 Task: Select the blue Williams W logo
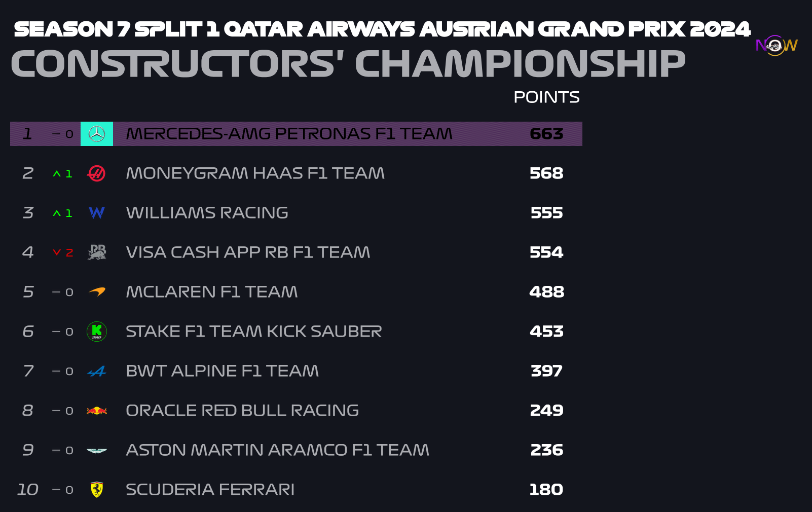coord(97,213)
